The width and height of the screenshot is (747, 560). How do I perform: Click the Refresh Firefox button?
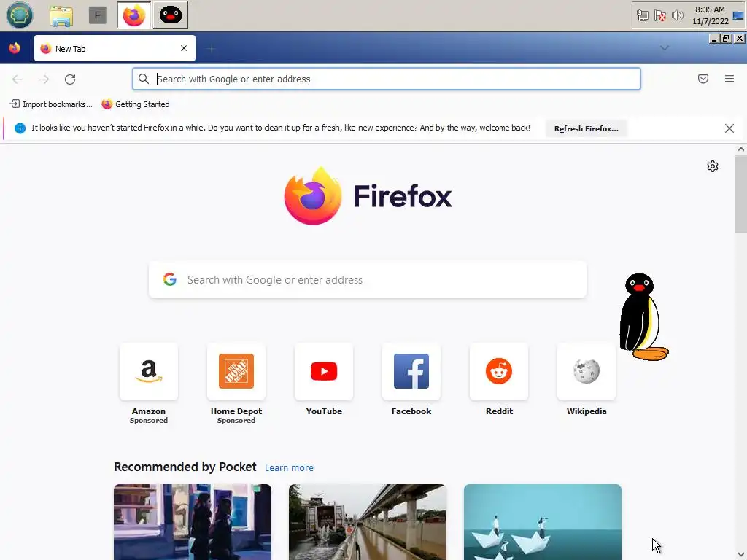click(x=587, y=128)
